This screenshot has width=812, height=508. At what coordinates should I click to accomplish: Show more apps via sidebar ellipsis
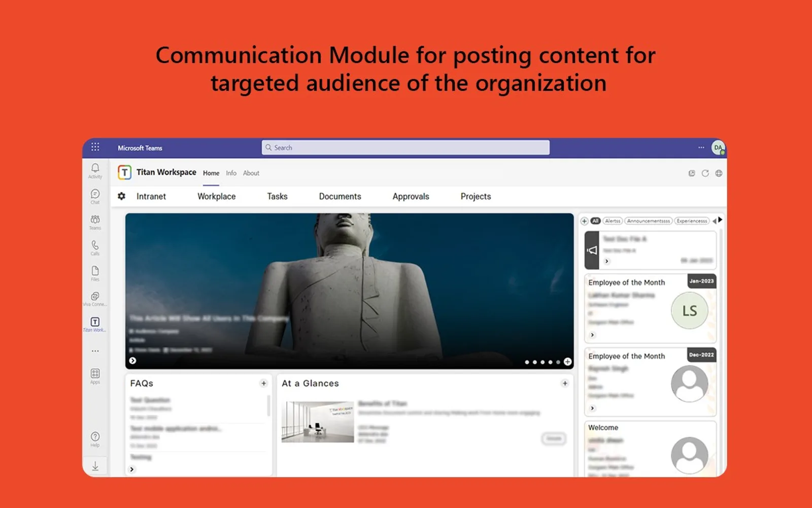coord(95,351)
